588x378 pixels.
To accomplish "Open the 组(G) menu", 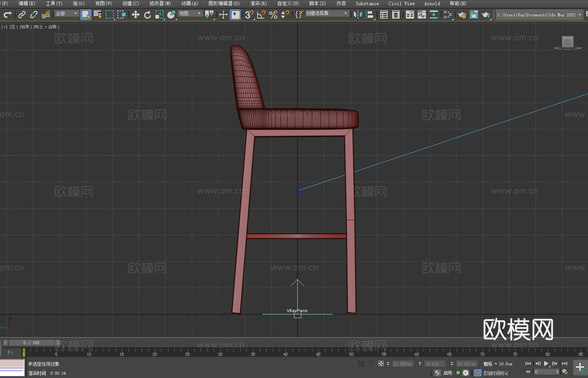I will tap(79, 3).
